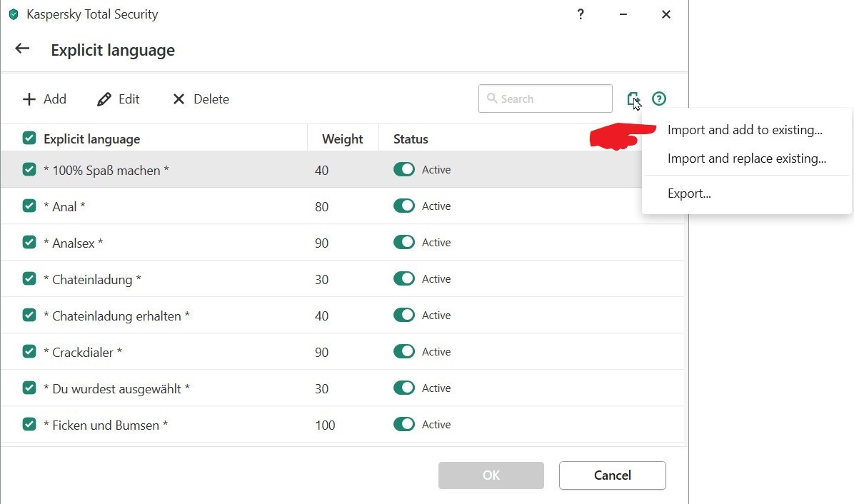
Task: Uncheck the Ficken und Bumsen checkbox
Action: coord(29,424)
